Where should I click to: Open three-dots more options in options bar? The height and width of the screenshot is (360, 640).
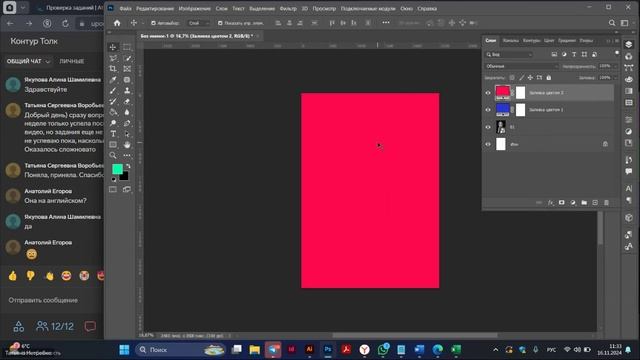(x=386, y=23)
